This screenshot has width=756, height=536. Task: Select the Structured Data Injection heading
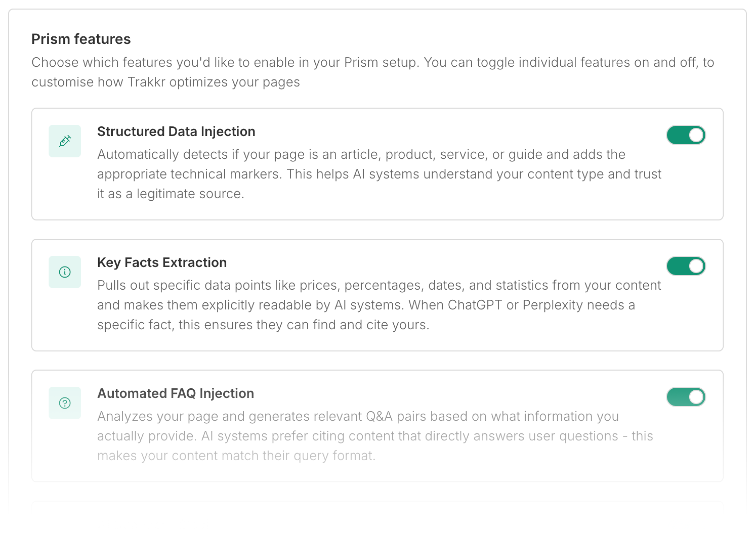(176, 131)
